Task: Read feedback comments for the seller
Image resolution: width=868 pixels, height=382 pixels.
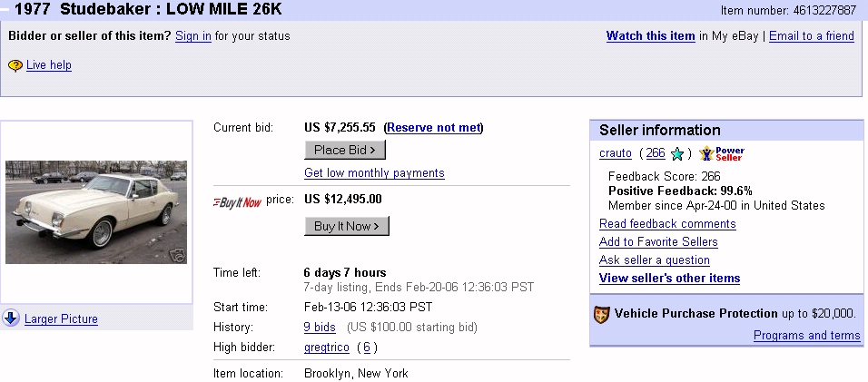Action: (x=667, y=224)
